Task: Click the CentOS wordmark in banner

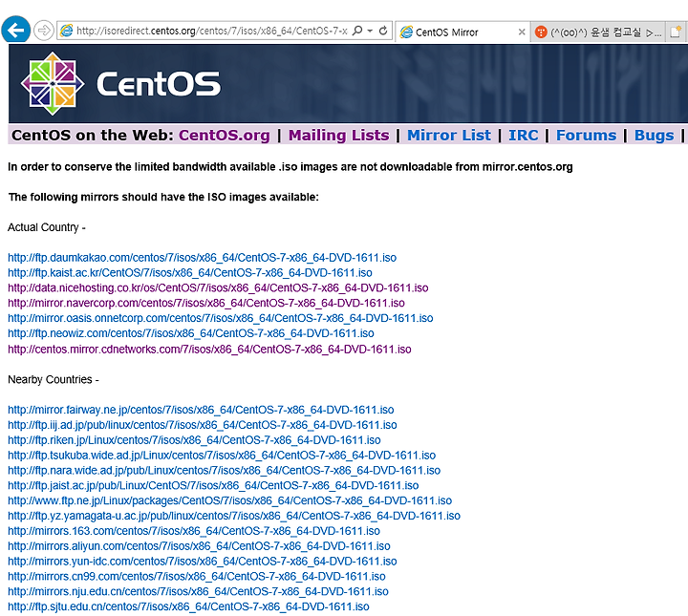Action: click(159, 84)
